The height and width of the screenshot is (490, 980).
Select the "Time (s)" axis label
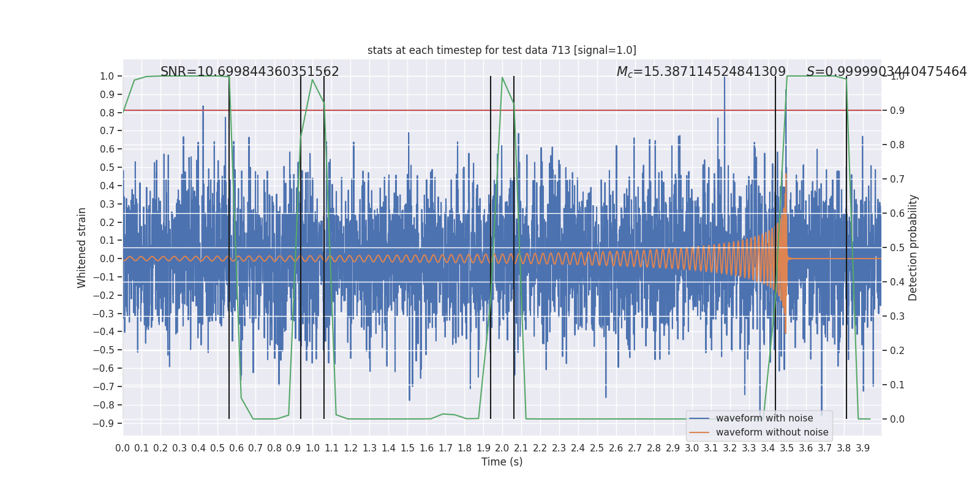[x=502, y=462]
